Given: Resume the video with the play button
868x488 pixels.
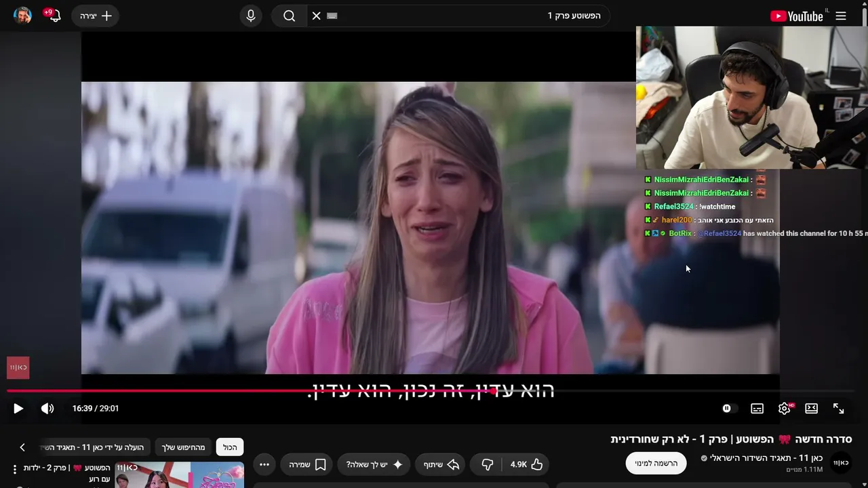Looking at the screenshot, I should [x=18, y=408].
